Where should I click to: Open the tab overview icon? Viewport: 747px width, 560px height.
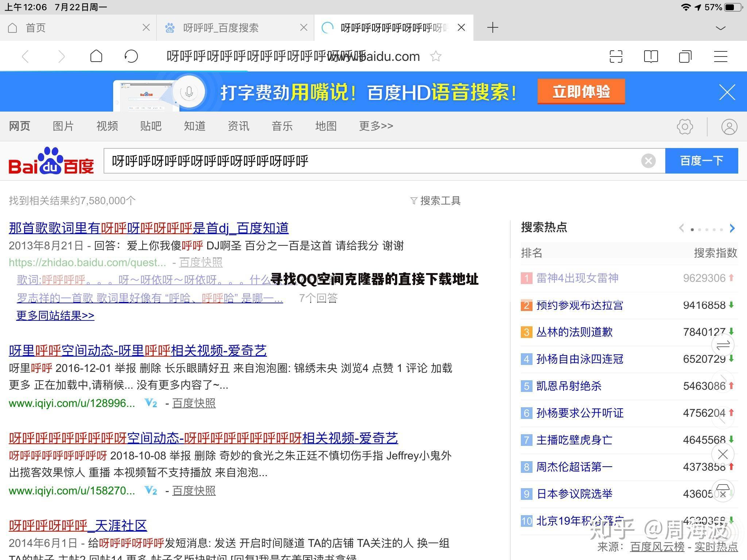(x=685, y=57)
